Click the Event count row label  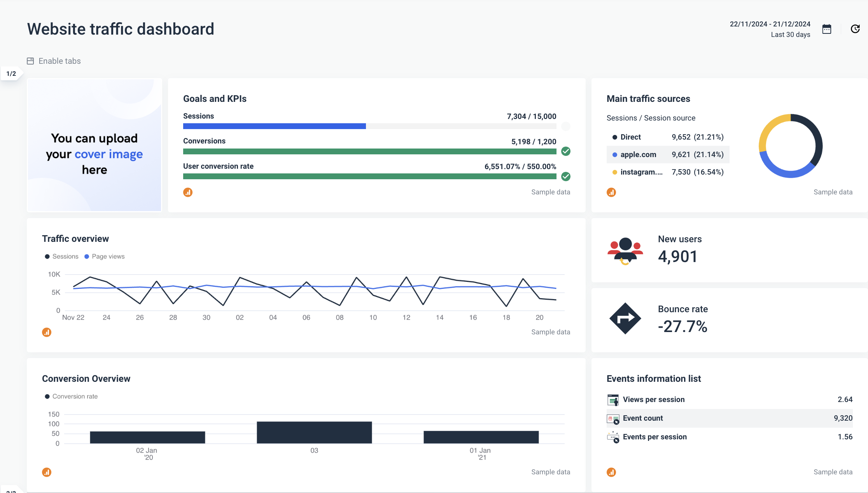643,418
